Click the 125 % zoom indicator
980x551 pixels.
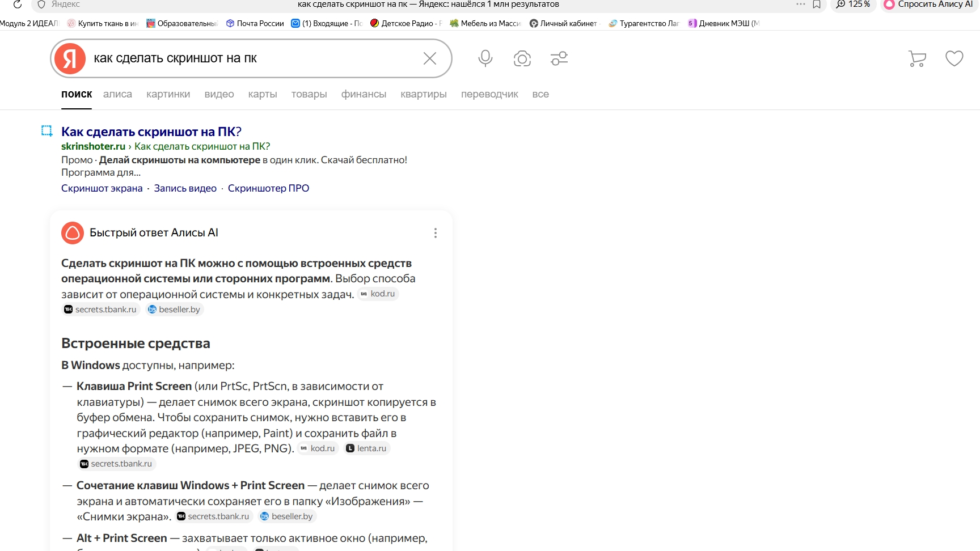854,4
